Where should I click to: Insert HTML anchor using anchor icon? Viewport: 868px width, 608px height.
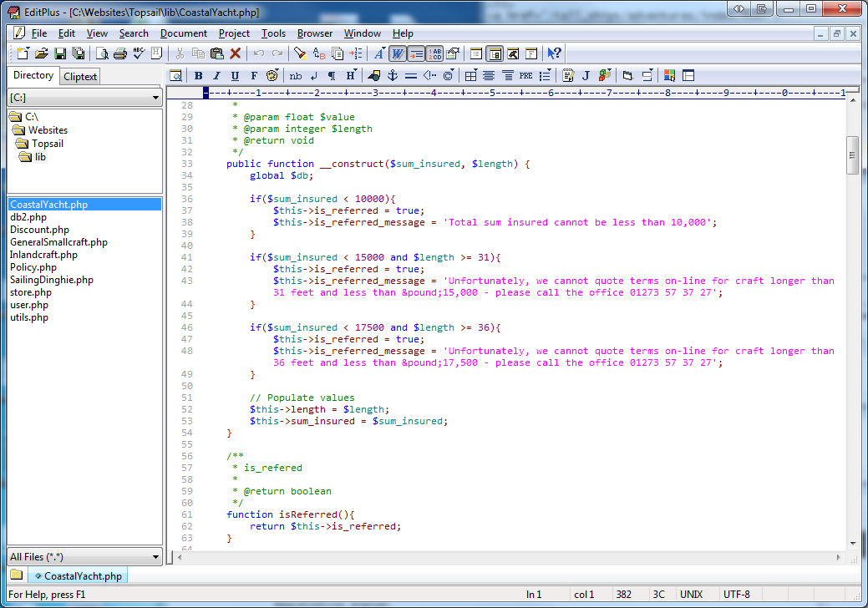pos(392,75)
